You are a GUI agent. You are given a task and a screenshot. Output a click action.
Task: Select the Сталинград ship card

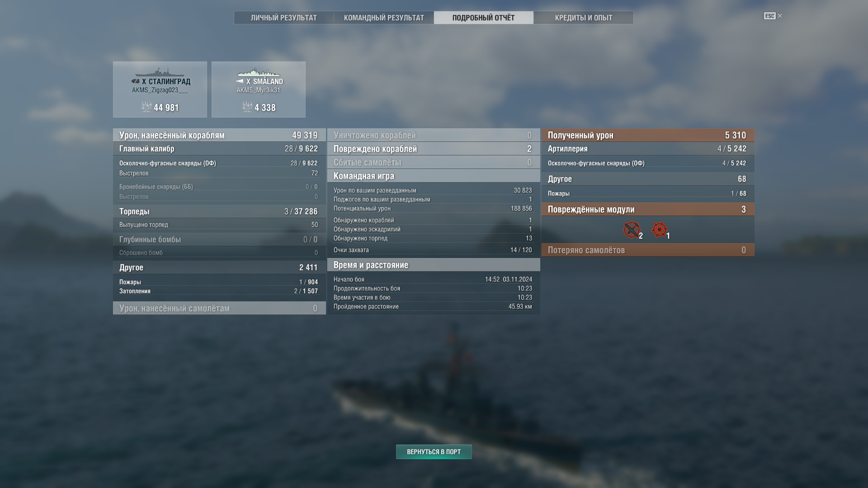click(x=160, y=89)
